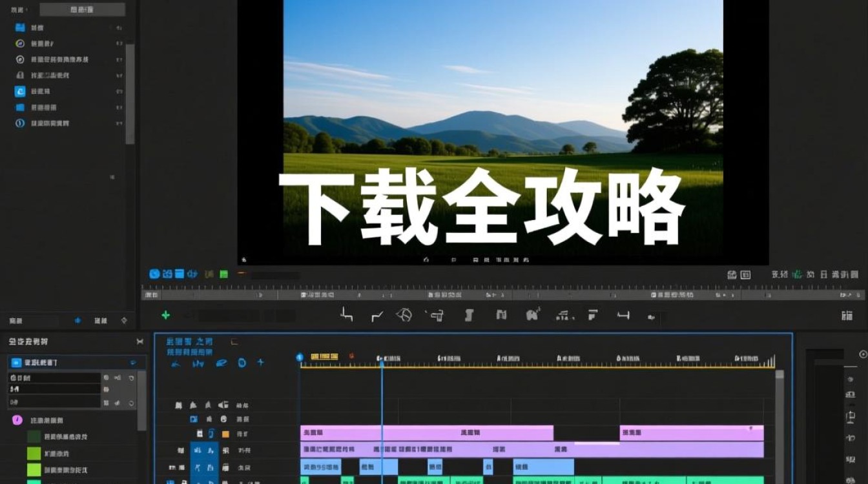Select the circular compass-like tool in the tool row

(x=404, y=315)
